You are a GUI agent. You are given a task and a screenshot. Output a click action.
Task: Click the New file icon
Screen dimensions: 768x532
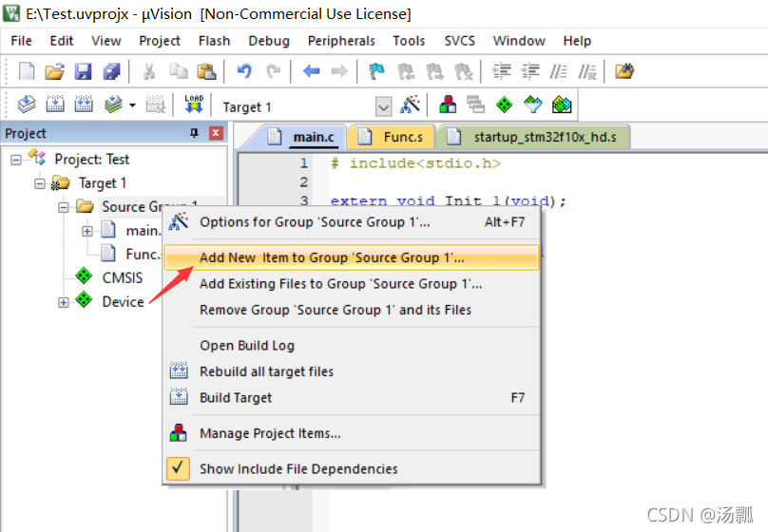click(27, 71)
